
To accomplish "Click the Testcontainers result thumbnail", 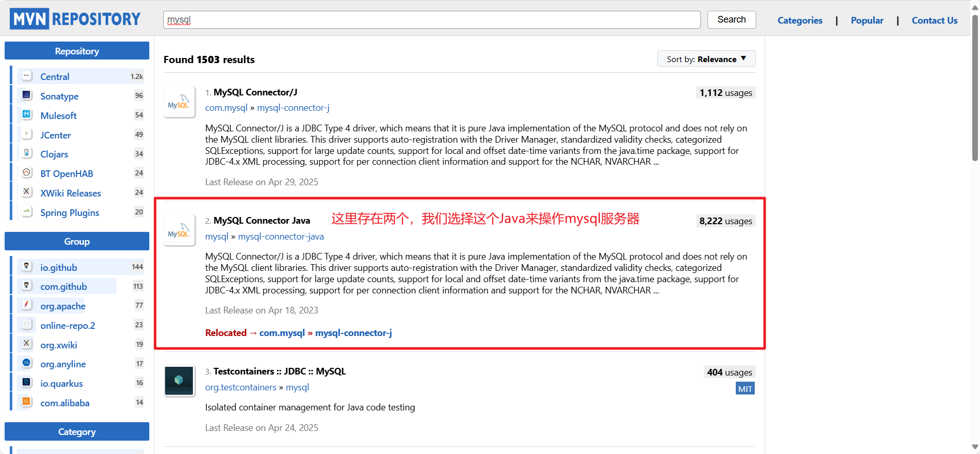I will [179, 381].
